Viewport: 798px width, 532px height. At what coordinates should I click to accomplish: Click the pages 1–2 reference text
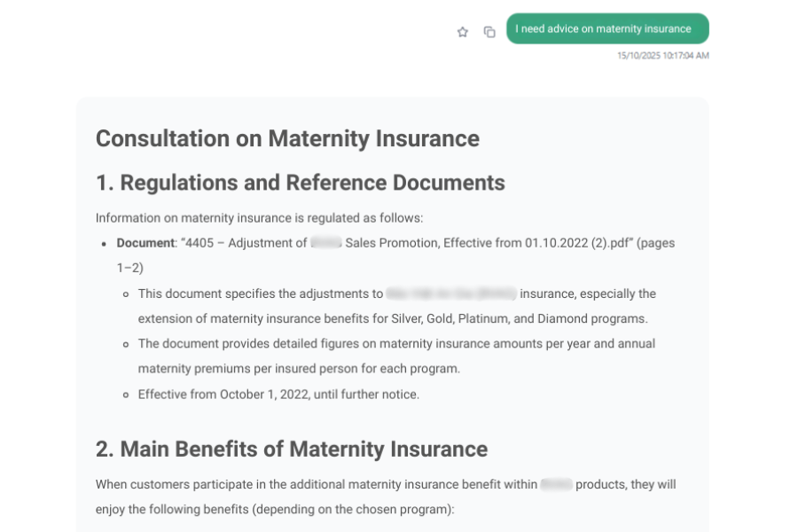tap(129, 267)
